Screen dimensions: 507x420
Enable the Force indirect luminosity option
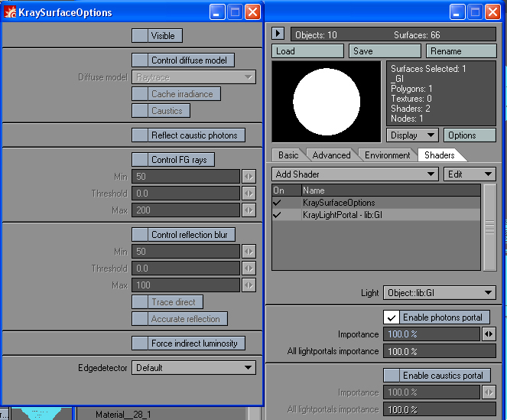pos(140,343)
